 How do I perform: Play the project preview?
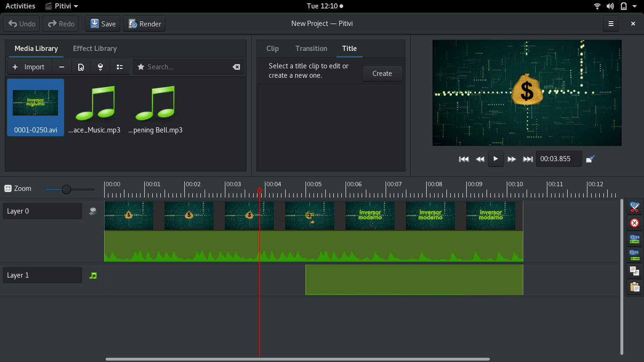coord(495,159)
